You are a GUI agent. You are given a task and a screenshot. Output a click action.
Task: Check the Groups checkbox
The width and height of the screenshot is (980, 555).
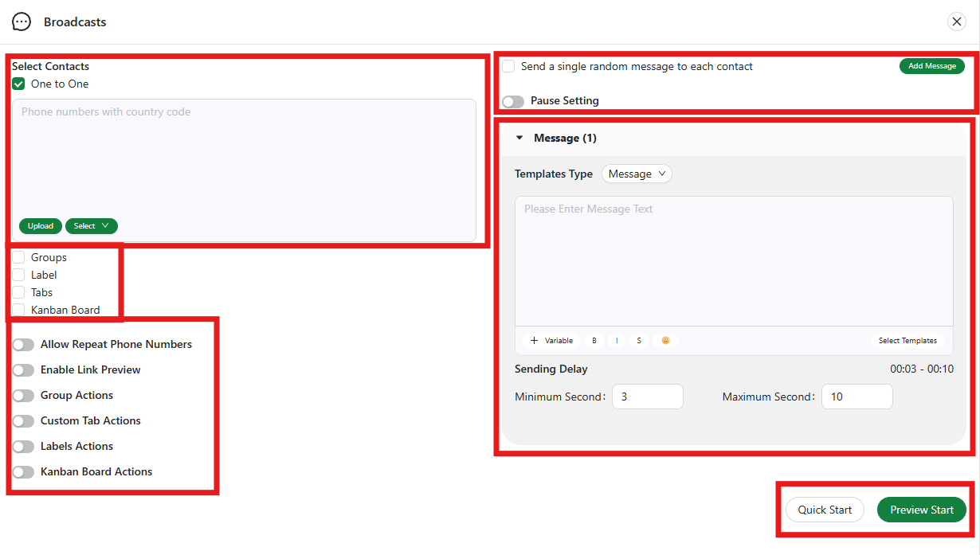[x=19, y=258]
